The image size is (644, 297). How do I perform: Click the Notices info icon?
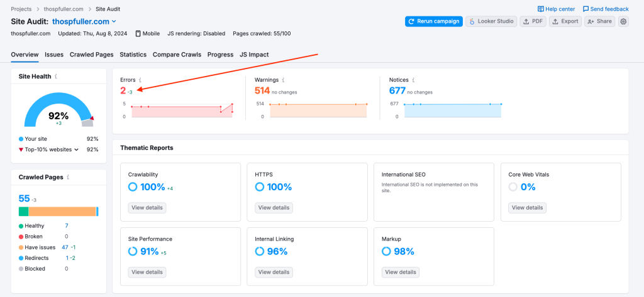[414, 80]
